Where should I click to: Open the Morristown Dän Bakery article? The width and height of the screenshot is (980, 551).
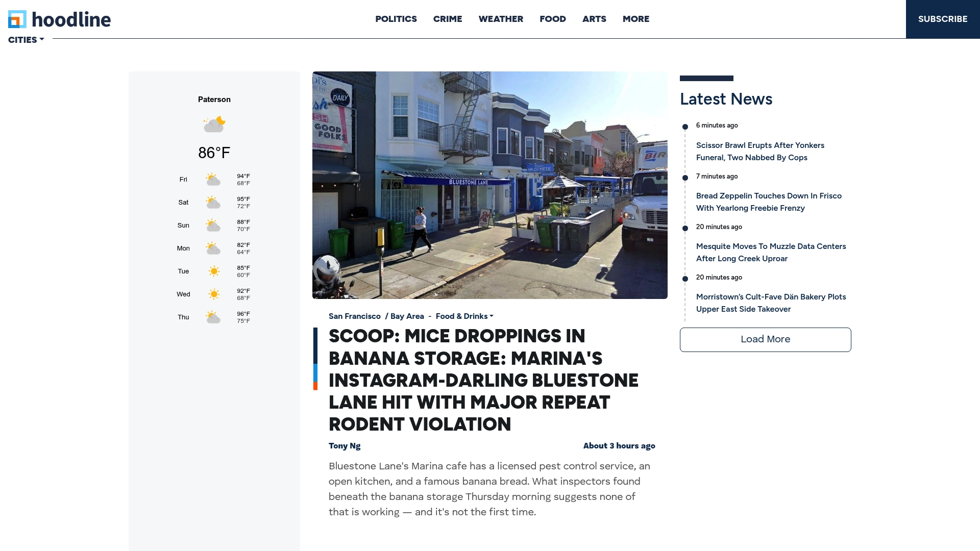tap(771, 303)
